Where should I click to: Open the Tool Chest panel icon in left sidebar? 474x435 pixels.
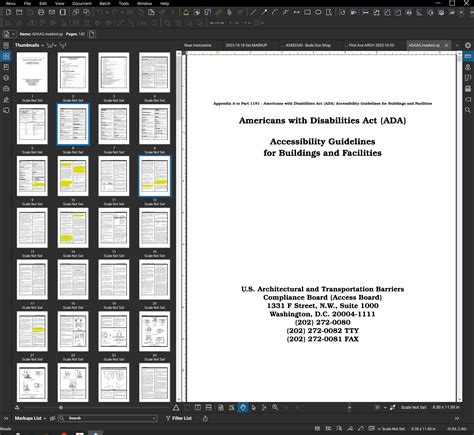pos(6,89)
